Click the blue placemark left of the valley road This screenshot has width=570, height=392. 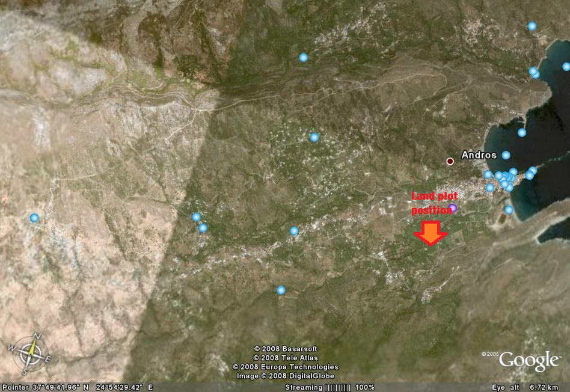click(294, 229)
